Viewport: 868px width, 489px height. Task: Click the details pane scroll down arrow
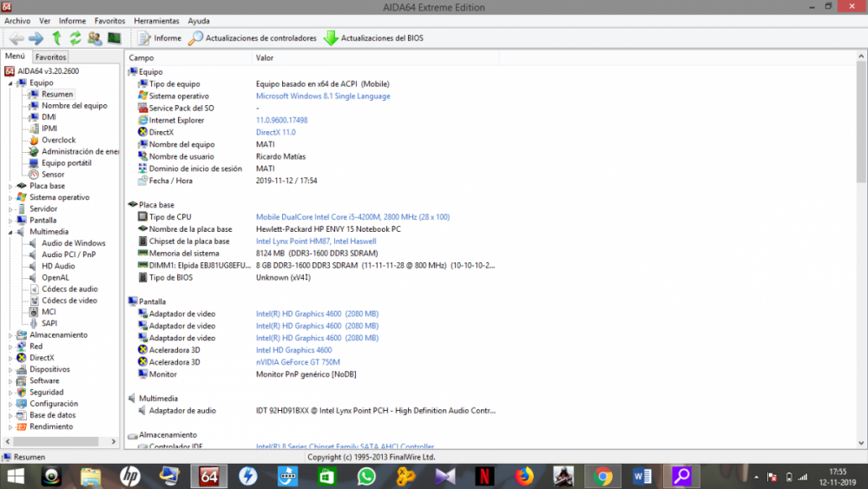tap(861, 443)
